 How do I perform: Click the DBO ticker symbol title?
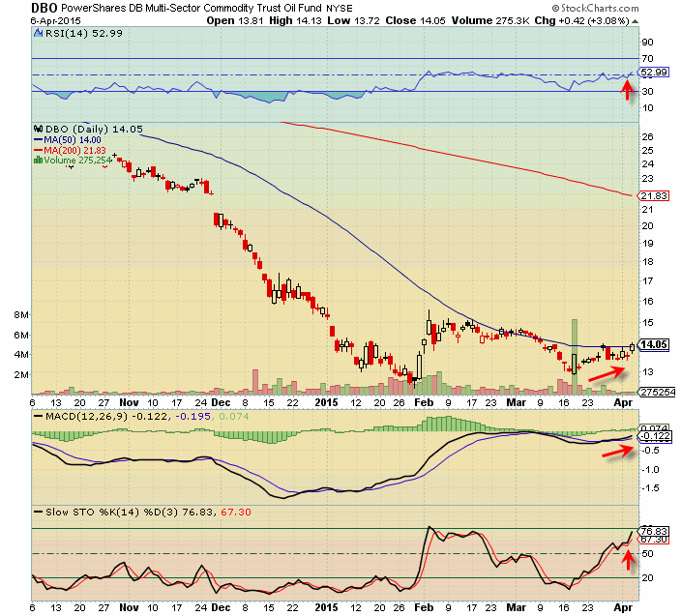(44, 8)
